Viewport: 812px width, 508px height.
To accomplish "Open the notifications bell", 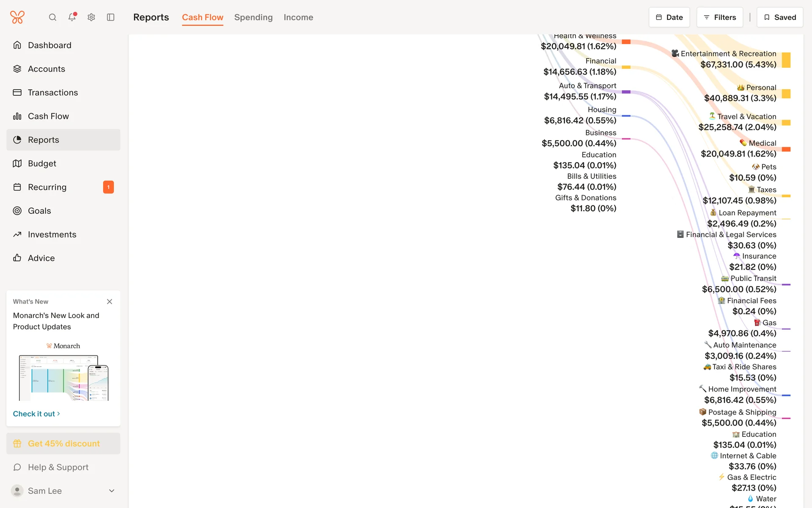I will [72, 17].
